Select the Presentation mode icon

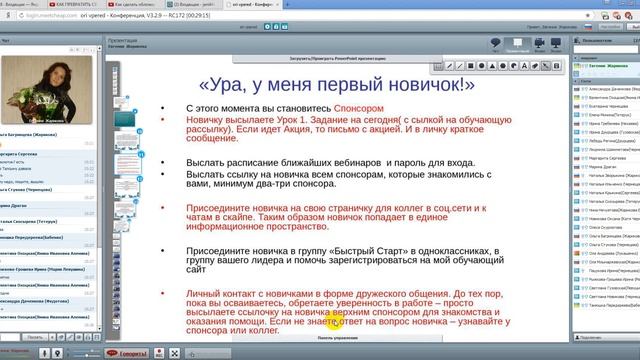click(518, 44)
